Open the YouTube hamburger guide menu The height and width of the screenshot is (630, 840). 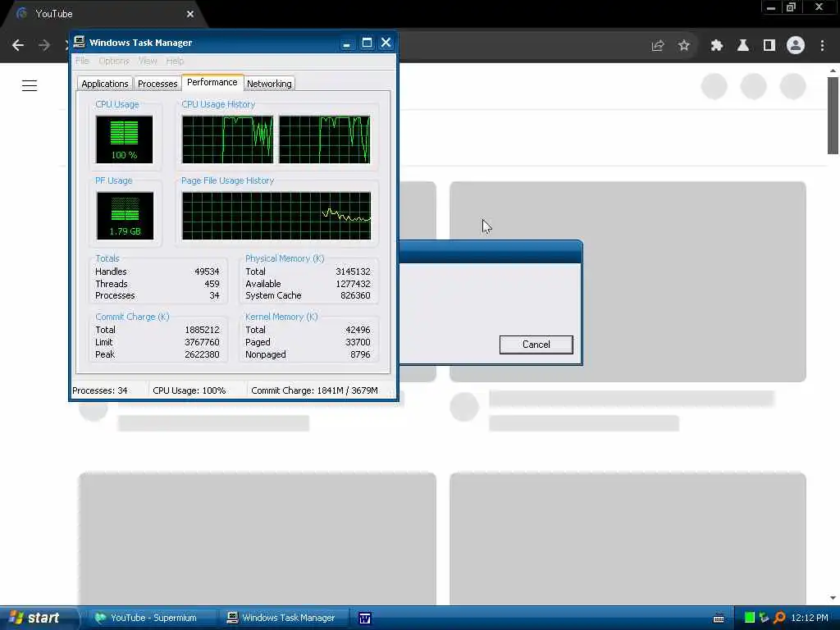[x=30, y=85]
